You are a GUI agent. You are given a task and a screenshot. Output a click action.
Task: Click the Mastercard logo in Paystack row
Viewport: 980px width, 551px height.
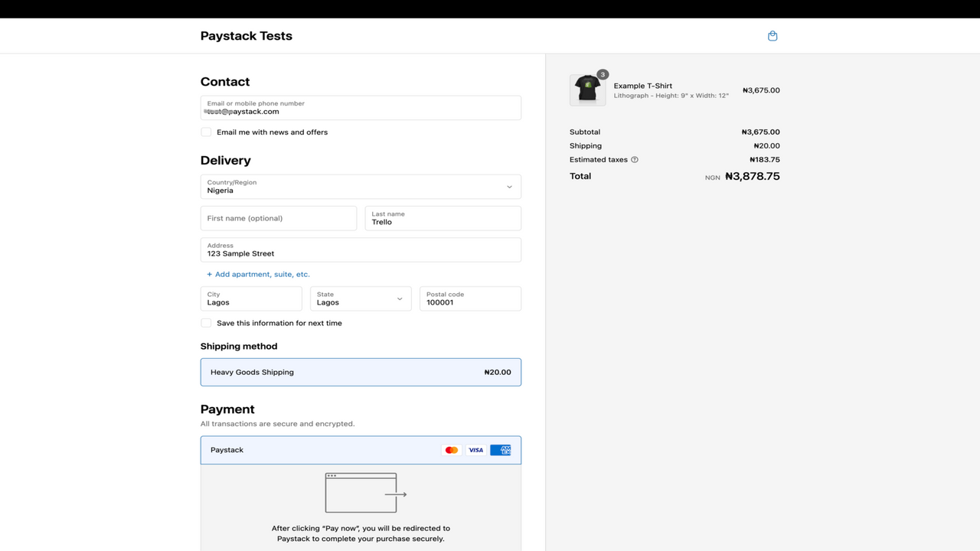[452, 450]
